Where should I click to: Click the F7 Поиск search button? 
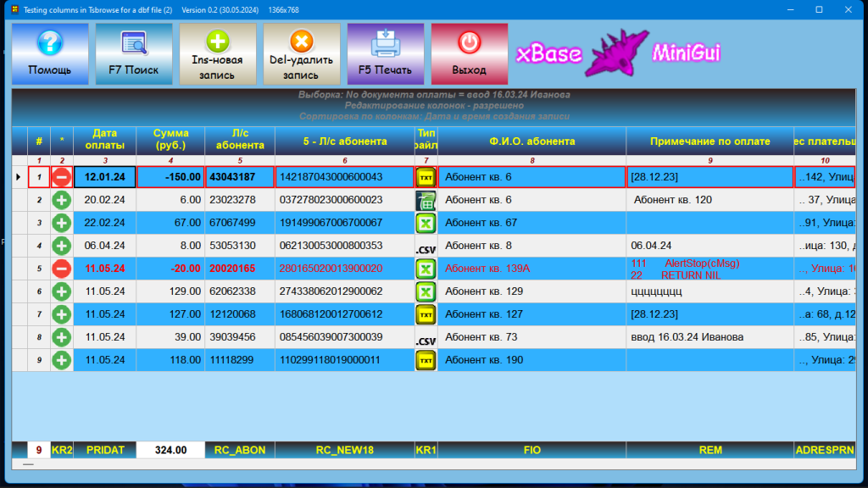[x=133, y=53]
